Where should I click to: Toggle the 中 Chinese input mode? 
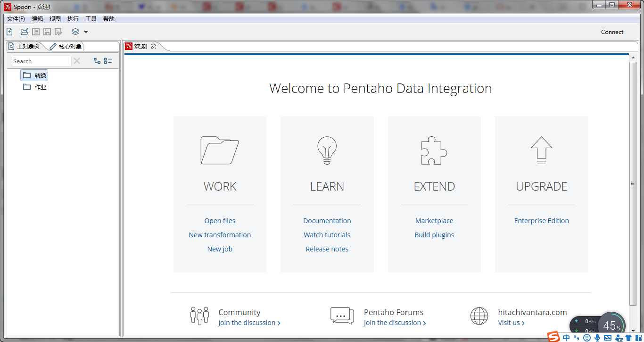(566, 338)
